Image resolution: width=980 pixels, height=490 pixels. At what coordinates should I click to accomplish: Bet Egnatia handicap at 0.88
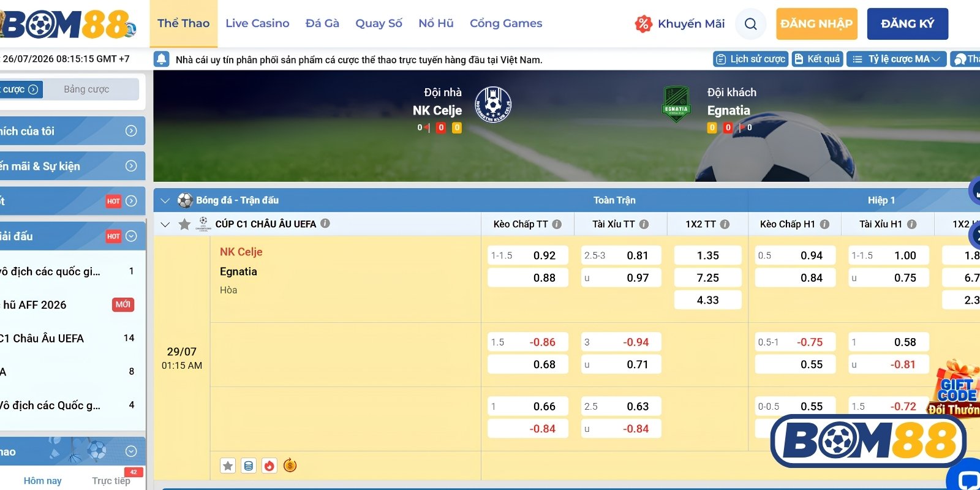pyautogui.click(x=528, y=277)
